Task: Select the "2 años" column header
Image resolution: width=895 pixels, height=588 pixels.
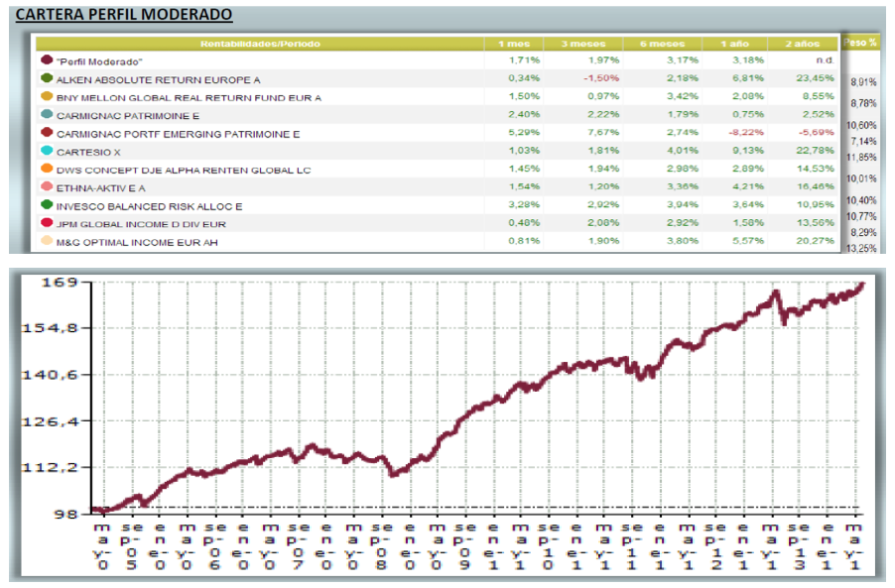Action: tap(803, 44)
